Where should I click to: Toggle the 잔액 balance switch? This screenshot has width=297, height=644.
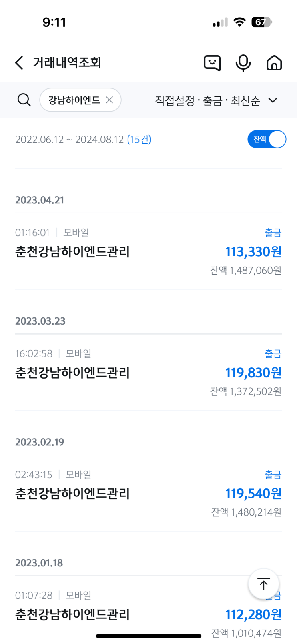coord(267,139)
